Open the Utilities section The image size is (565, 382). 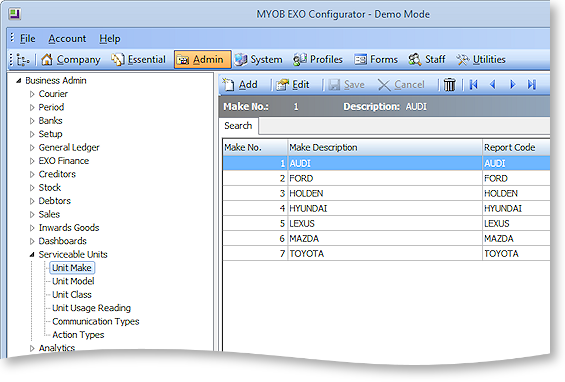tap(481, 59)
